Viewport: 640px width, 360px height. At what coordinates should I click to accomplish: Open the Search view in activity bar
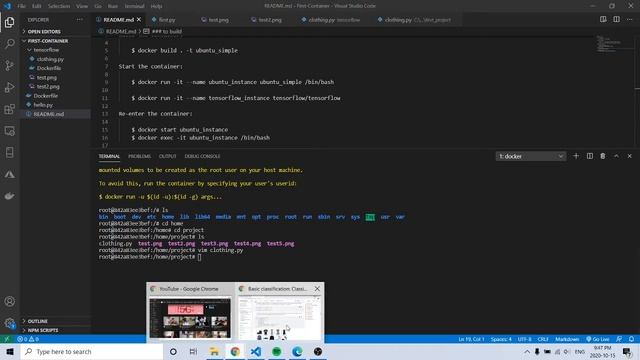9,43
